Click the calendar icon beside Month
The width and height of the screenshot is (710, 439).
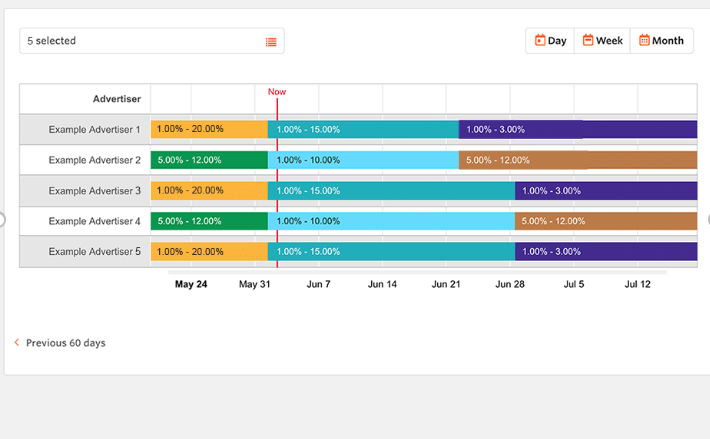coord(644,41)
